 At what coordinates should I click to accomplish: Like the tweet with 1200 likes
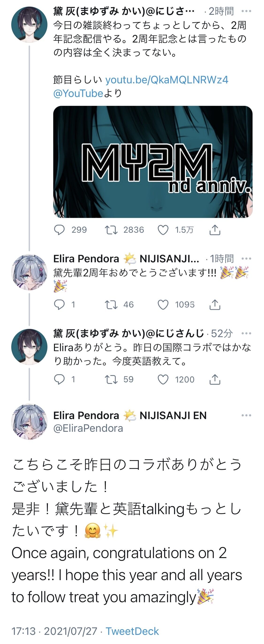(x=163, y=379)
